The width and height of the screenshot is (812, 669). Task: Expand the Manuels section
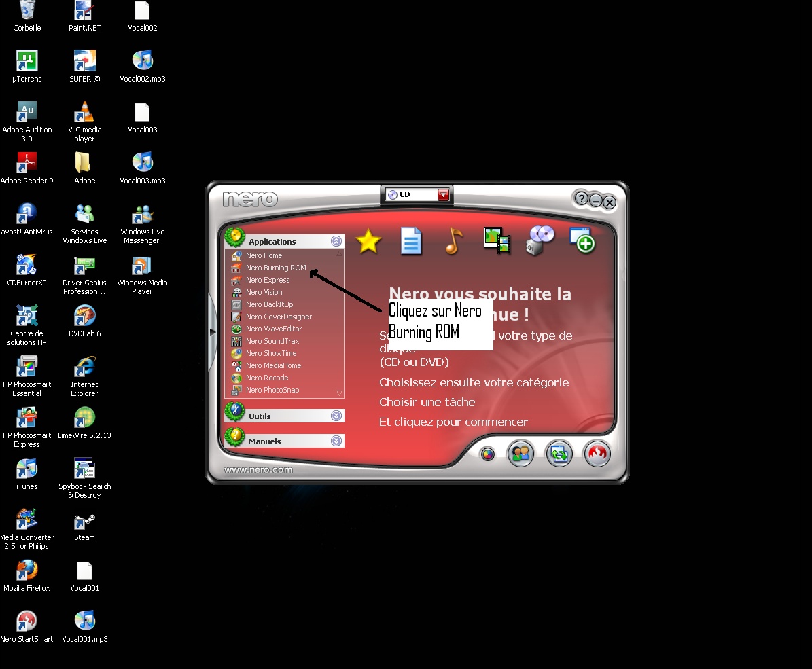[x=336, y=441]
